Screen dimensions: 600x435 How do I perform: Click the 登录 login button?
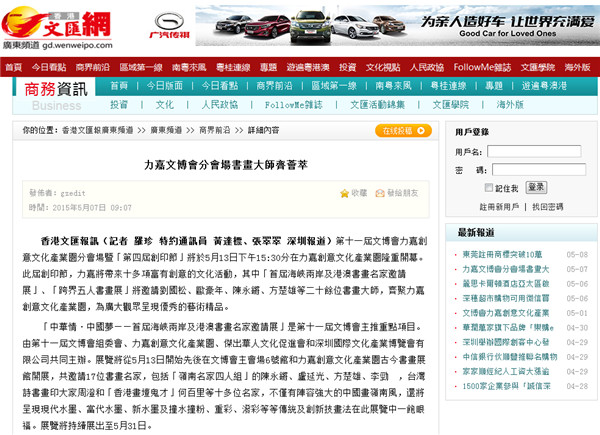pos(536,187)
